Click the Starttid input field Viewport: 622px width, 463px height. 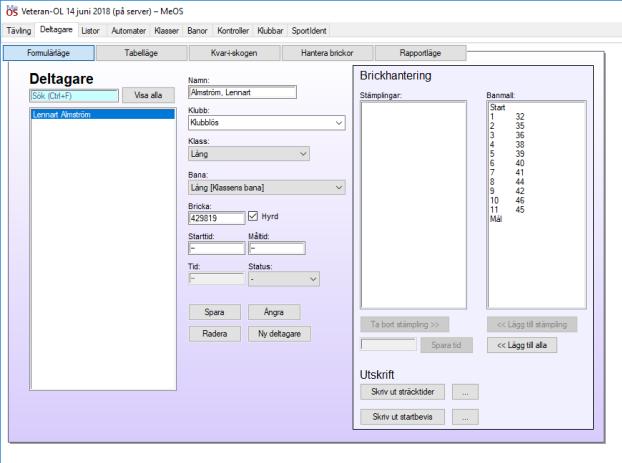217,248
